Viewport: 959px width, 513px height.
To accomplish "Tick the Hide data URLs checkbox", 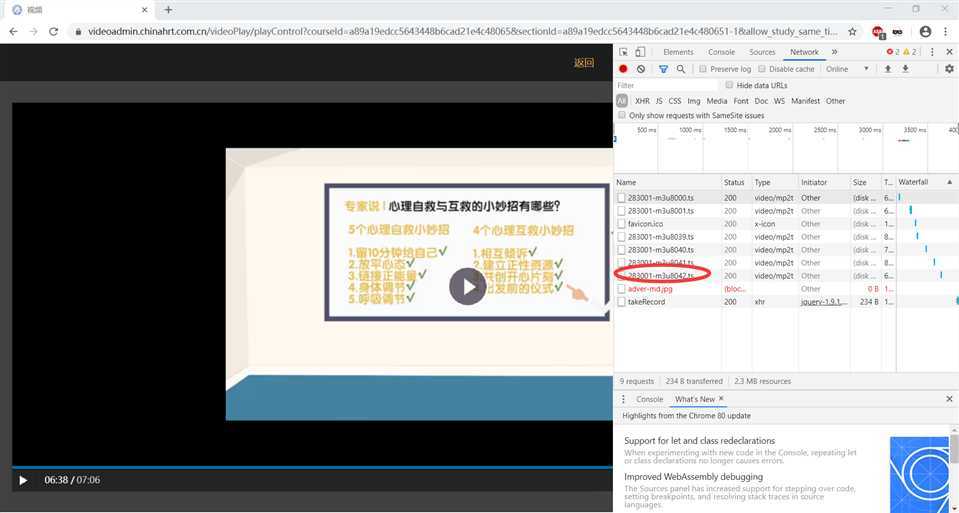I will pos(729,86).
